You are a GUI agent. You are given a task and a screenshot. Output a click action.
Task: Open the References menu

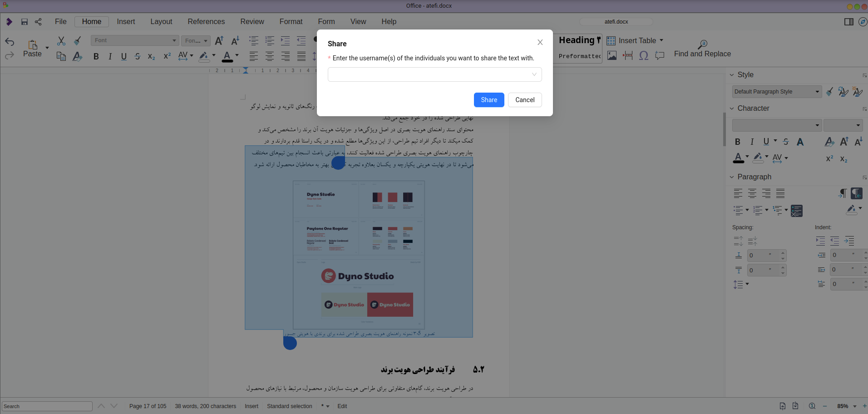(x=206, y=22)
